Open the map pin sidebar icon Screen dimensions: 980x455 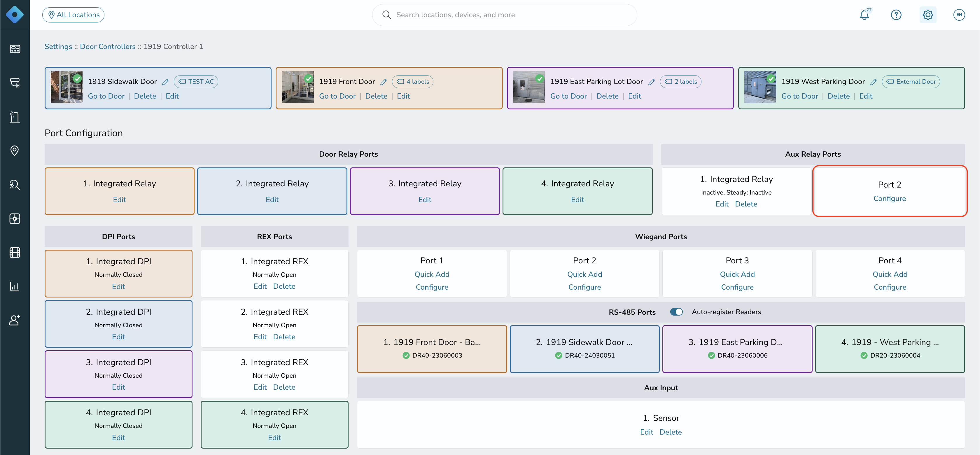[15, 151]
